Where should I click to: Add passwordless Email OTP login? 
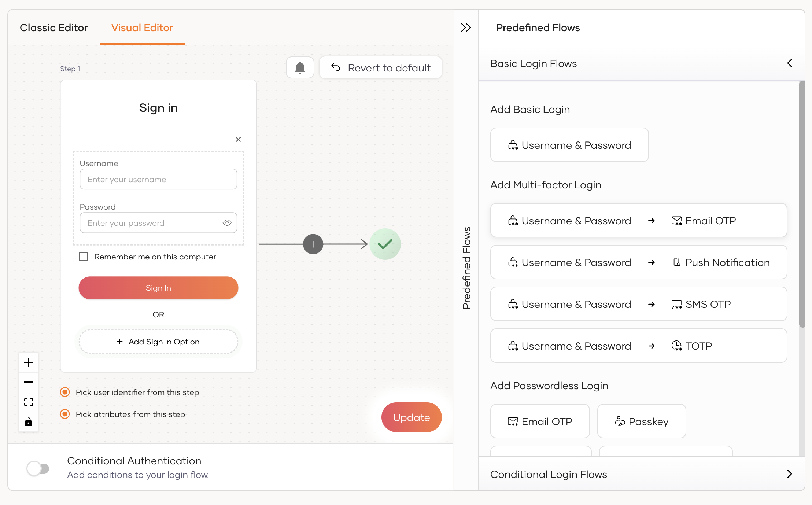click(x=540, y=421)
